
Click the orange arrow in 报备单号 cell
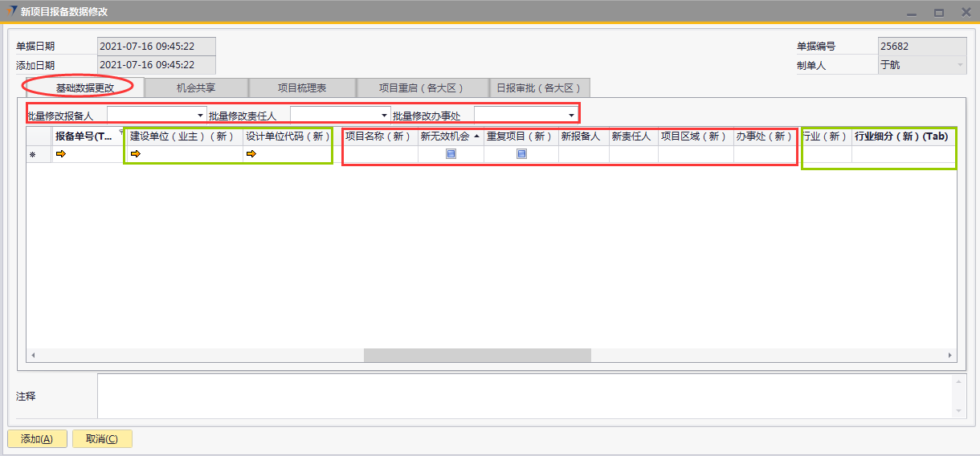(60, 154)
